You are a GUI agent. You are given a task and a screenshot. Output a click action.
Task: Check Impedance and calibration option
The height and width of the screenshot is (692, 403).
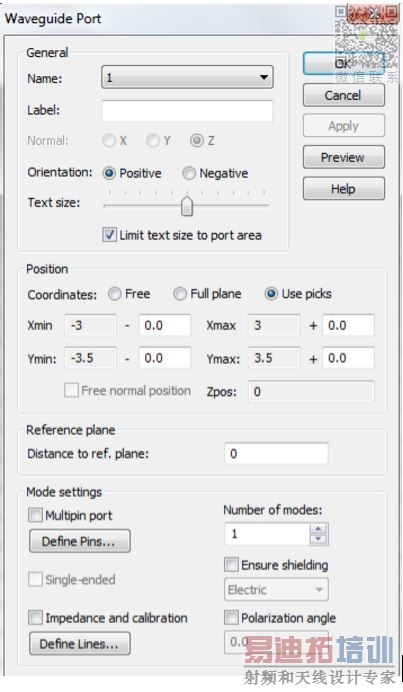(35, 617)
